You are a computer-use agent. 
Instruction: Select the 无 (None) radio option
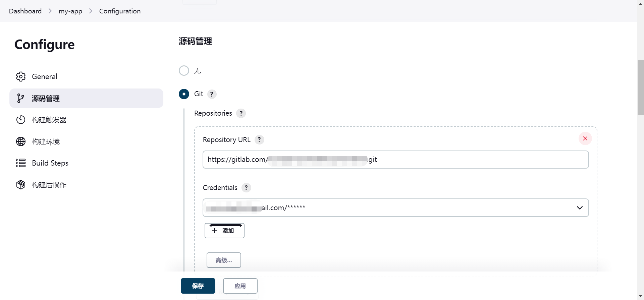pos(184,71)
